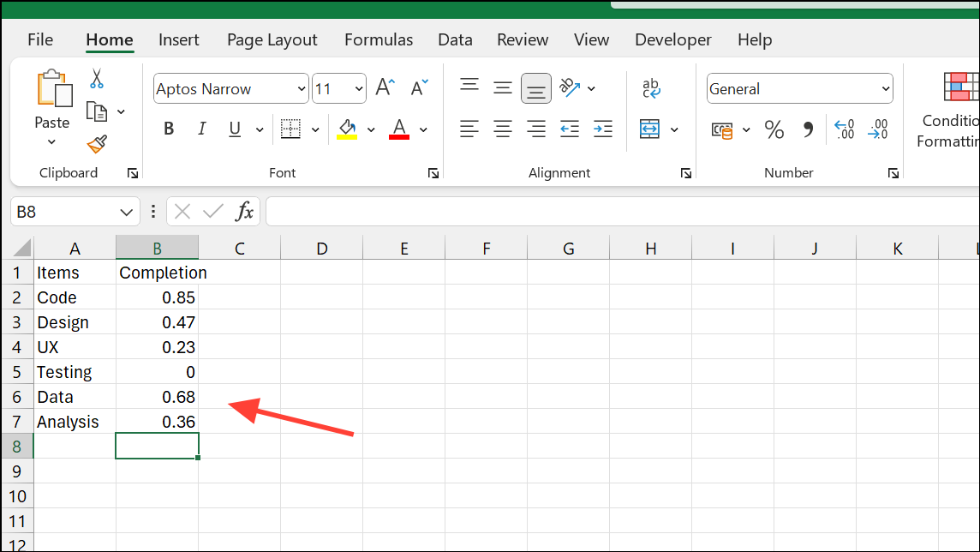
Task: Click the Insert Function fx button
Action: click(246, 211)
